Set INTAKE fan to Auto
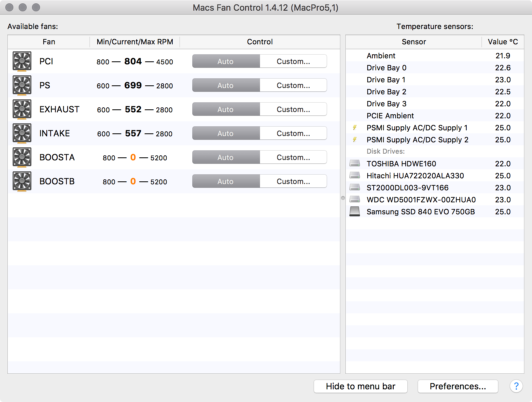Image resolution: width=532 pixels, height=402 pixels. pyautogui.click(x=226, y=133)
